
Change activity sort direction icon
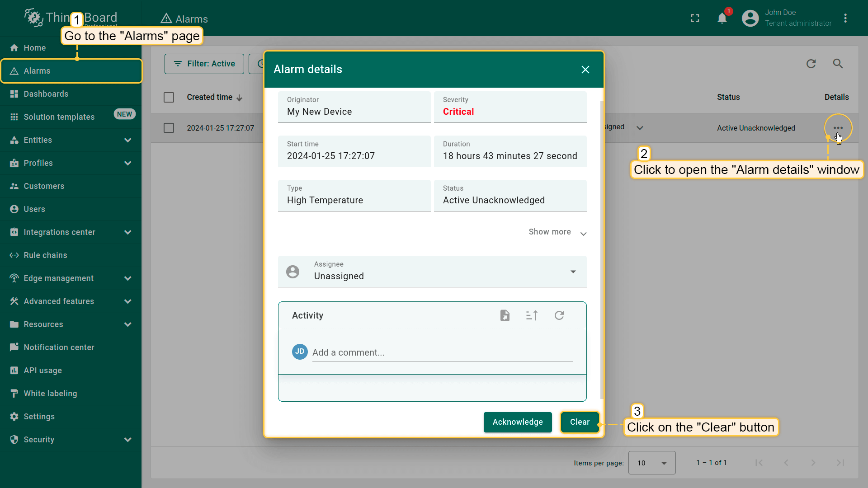point(532,315)
